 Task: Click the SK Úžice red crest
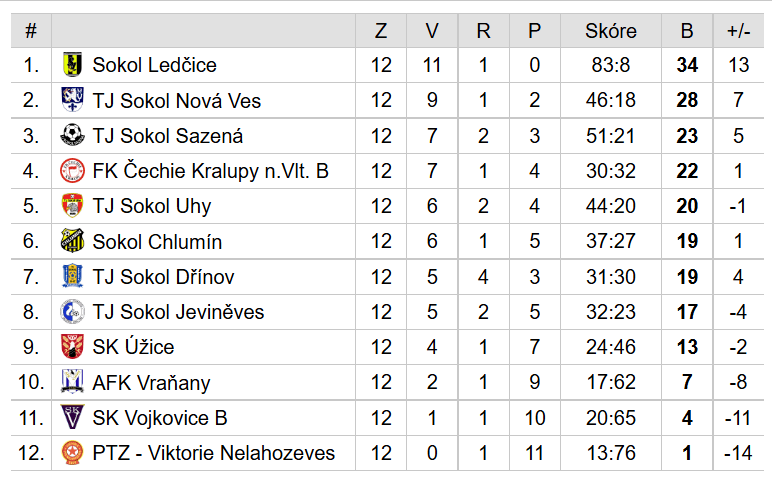click(x=72, y=347)
